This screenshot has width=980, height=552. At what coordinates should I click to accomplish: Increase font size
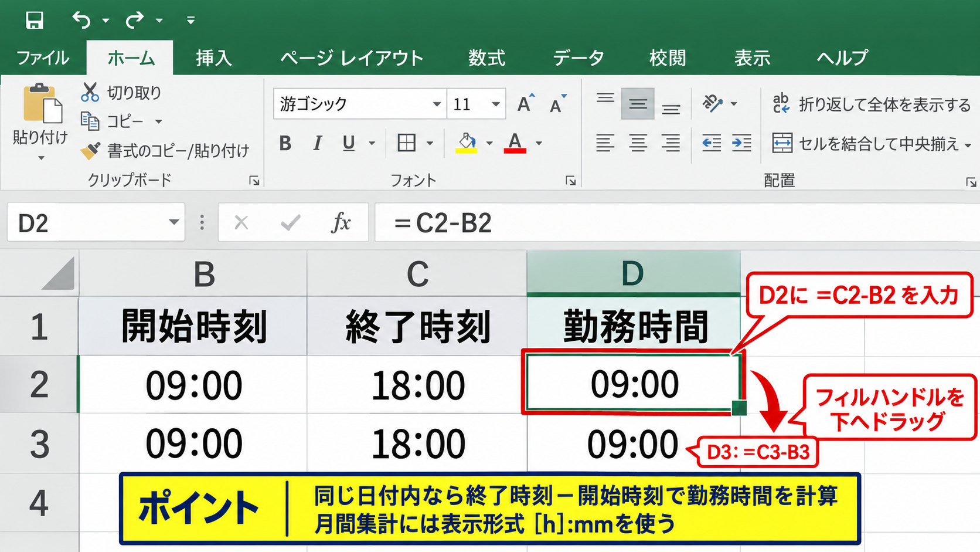coord(526,104)
